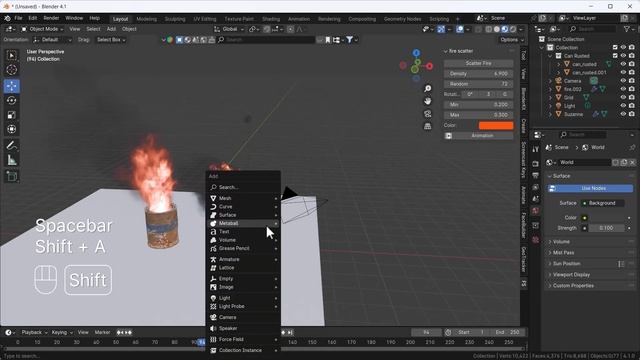Expand the Volume panel in World
Viewport: 640px width, 360px height.
pos(590,242)
